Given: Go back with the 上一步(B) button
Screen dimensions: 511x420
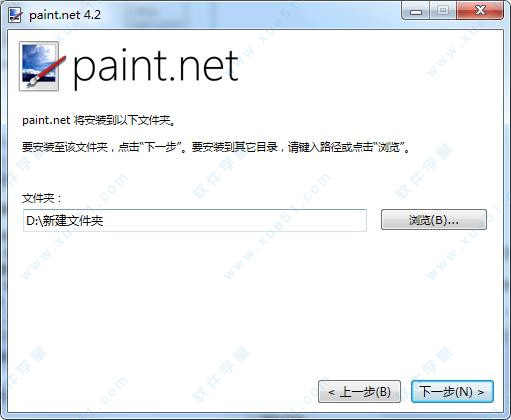Looking at the screenshot, I should pyautogui.click(x=359, y=392).
